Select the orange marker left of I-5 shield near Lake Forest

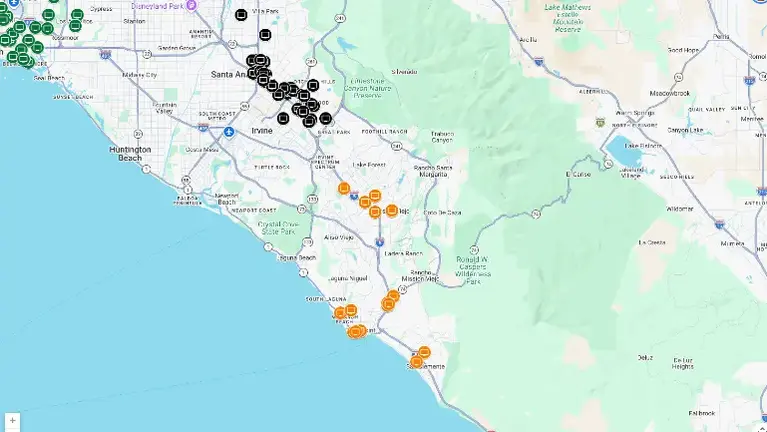pyautogui.click(x=344, y=188)
